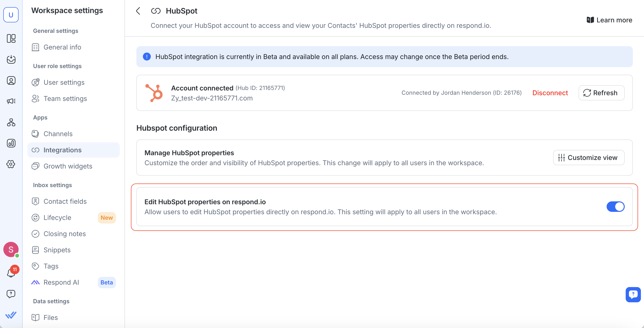
Task: Open the Reports chart icon
Action: [11, 143]
